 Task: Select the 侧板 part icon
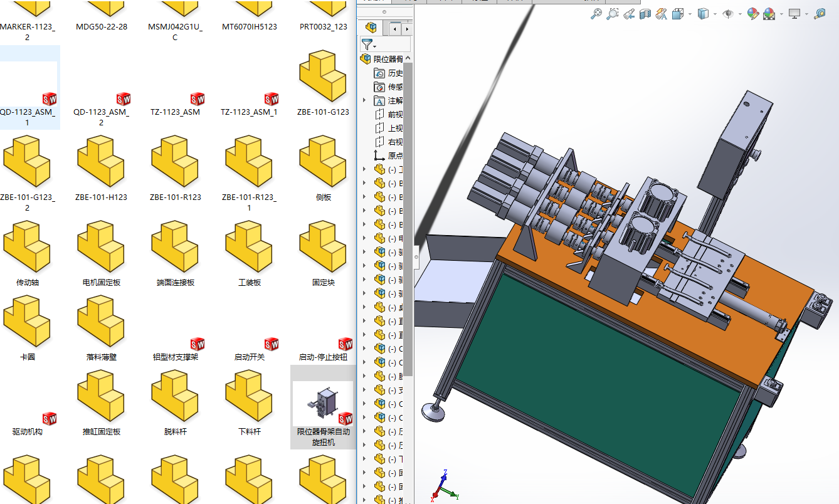[x=323, y=161]
